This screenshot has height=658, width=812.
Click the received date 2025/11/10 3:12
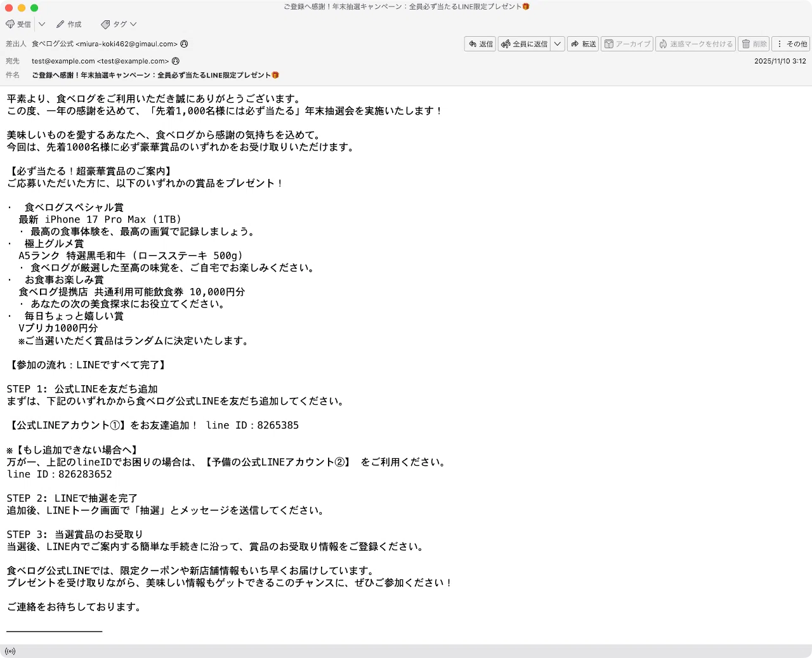click(780, 61)
